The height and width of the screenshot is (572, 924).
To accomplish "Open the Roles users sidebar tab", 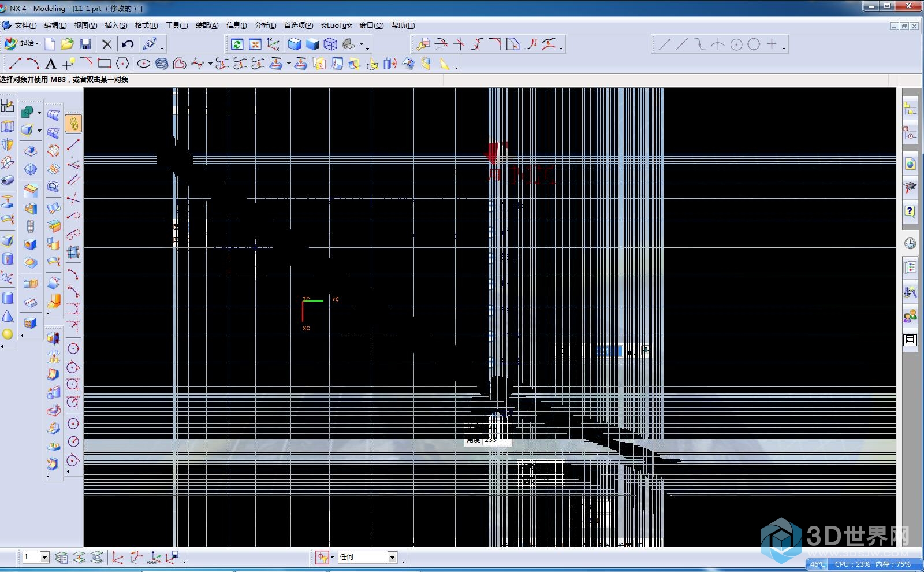I will 910,316.
